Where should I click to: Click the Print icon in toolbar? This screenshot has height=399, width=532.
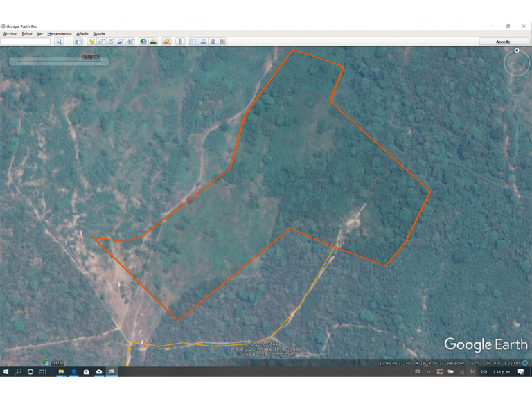(204, 42)
